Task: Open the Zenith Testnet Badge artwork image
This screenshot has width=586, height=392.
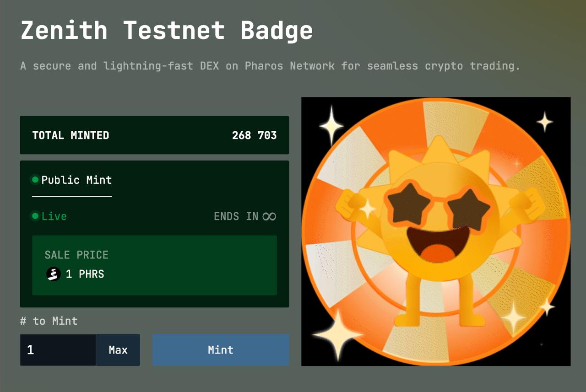Action: [x=436, y=231]
